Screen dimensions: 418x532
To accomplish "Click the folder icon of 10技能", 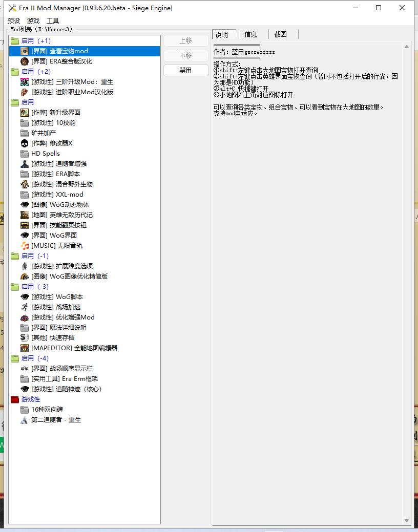I will [25, 123].
